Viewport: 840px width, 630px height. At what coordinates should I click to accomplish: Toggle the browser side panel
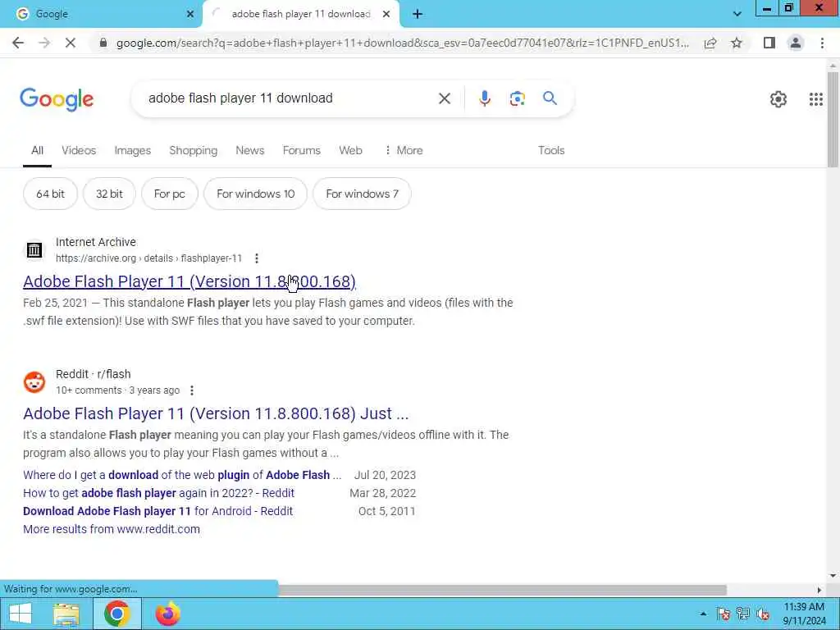coord(769,43)
